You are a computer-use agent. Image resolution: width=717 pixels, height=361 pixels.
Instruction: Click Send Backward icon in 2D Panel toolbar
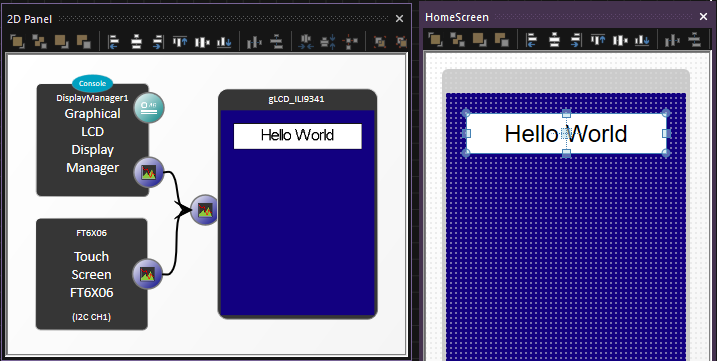point(84,42)
